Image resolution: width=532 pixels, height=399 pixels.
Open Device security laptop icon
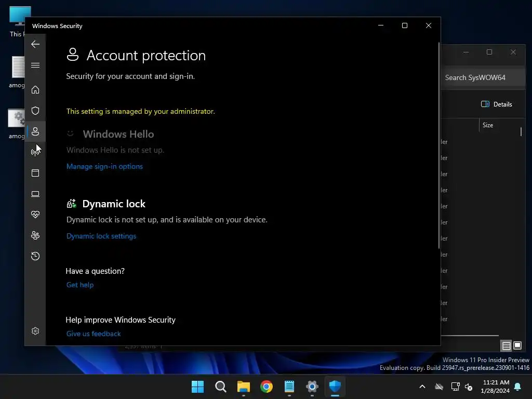tap(35, 194)
